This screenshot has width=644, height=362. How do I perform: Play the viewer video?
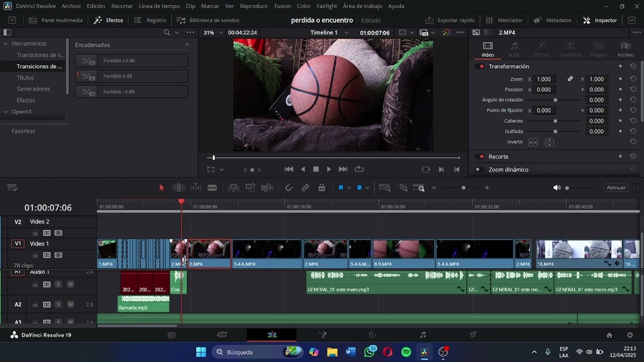click(329, 169)
